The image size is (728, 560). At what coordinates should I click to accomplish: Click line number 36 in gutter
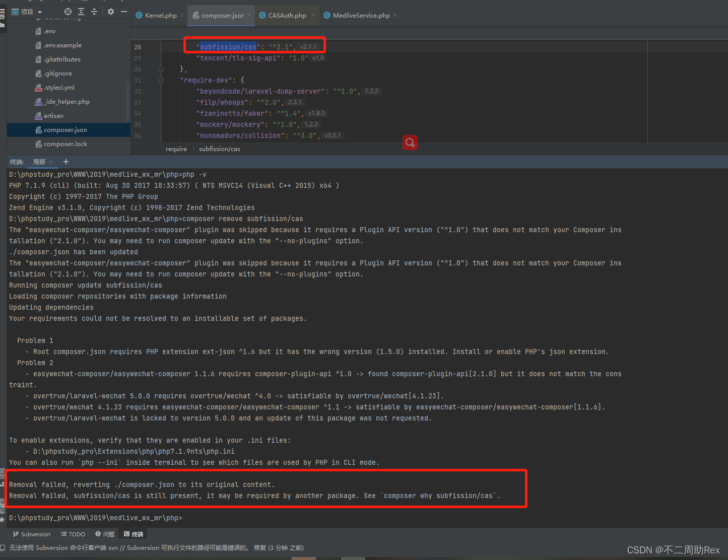tap(138, 135)
